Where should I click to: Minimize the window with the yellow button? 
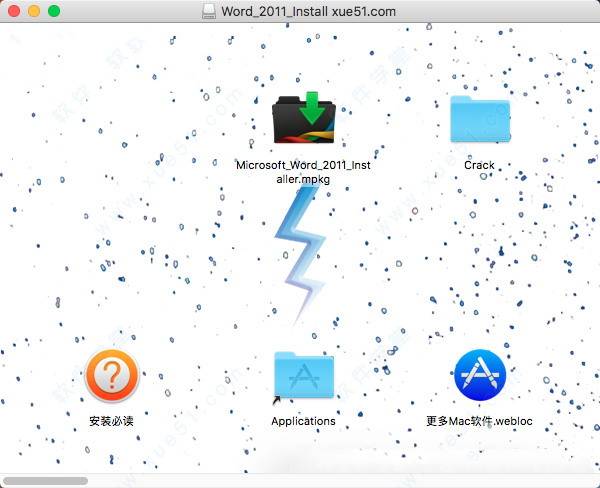tap(34, 11)
